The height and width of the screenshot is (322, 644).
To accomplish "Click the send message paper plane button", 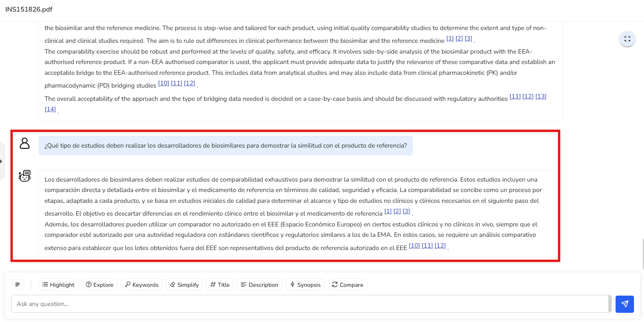I will [624, 304].
